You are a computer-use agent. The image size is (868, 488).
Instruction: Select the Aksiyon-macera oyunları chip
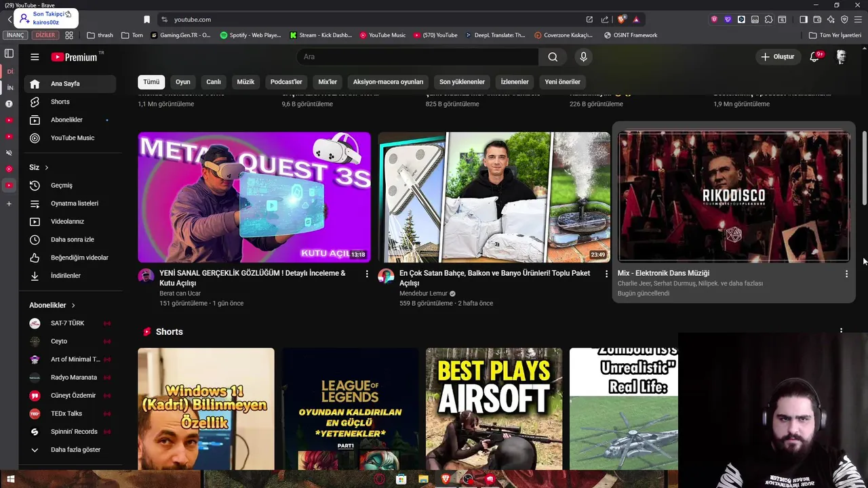(x=388, y=82)
